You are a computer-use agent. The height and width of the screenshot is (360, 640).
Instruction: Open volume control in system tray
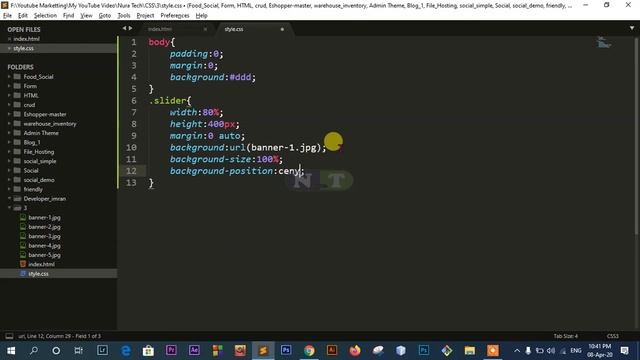[551, 351]
